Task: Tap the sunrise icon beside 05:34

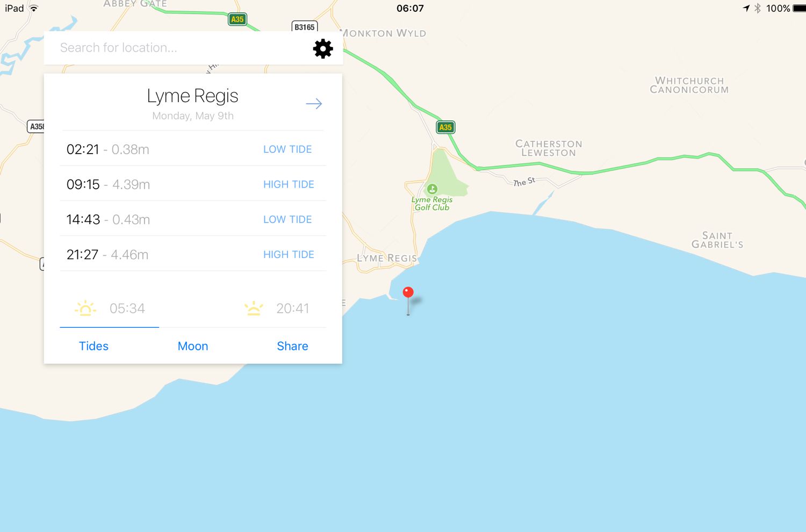Action: [85, 308]
